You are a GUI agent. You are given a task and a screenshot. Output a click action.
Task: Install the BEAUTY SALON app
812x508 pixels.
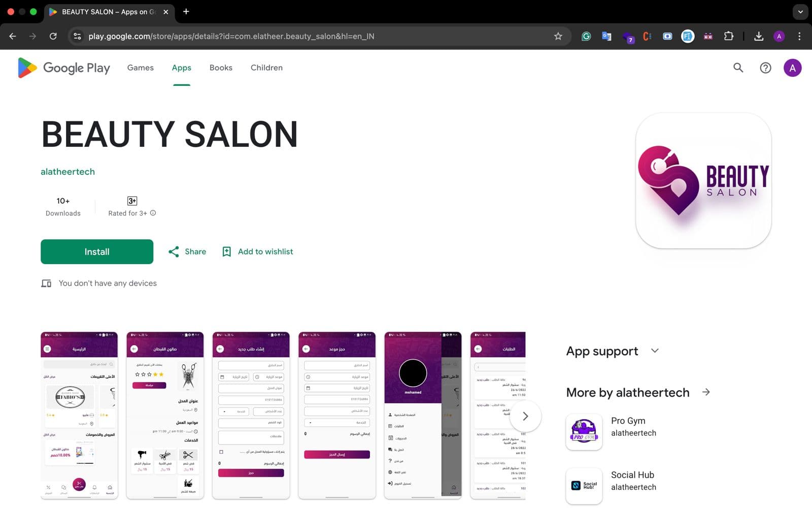pyautogui.click(x=96, y=251)
